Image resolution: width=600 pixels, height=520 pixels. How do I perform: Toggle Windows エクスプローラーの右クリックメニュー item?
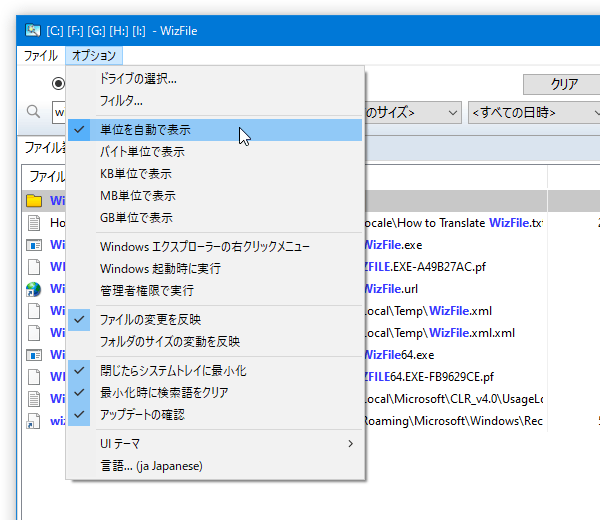(215, 247)
